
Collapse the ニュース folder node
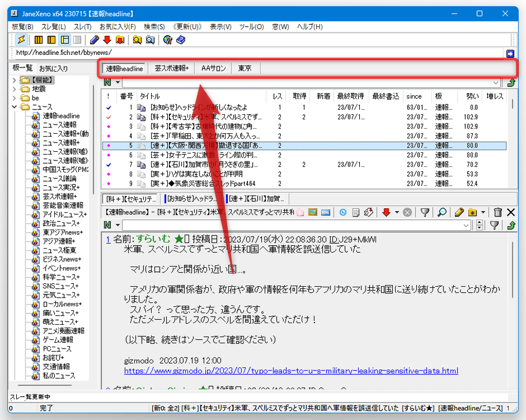click(x=14, y=107)
